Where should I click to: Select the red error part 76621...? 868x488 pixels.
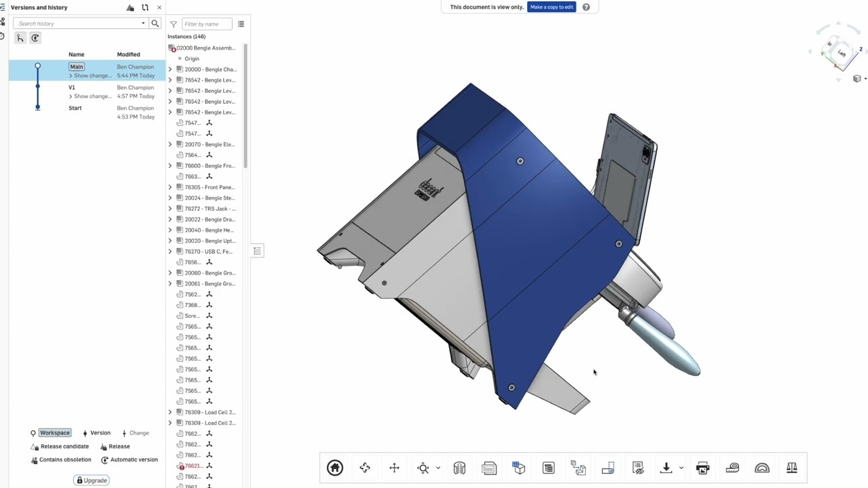point(195,466)
